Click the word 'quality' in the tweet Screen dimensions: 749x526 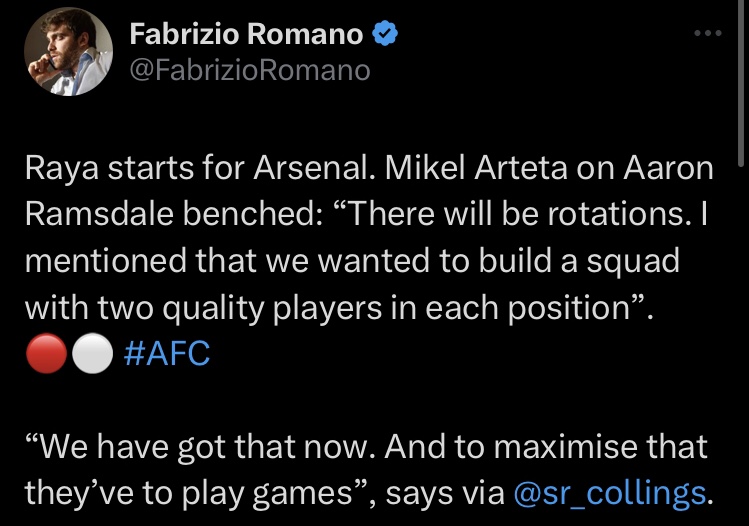pos(213,309)
